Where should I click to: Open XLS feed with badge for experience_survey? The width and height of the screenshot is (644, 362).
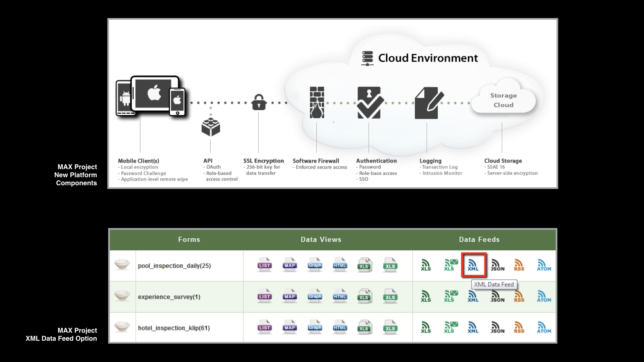pyautogui.click(x=451, y=296)
